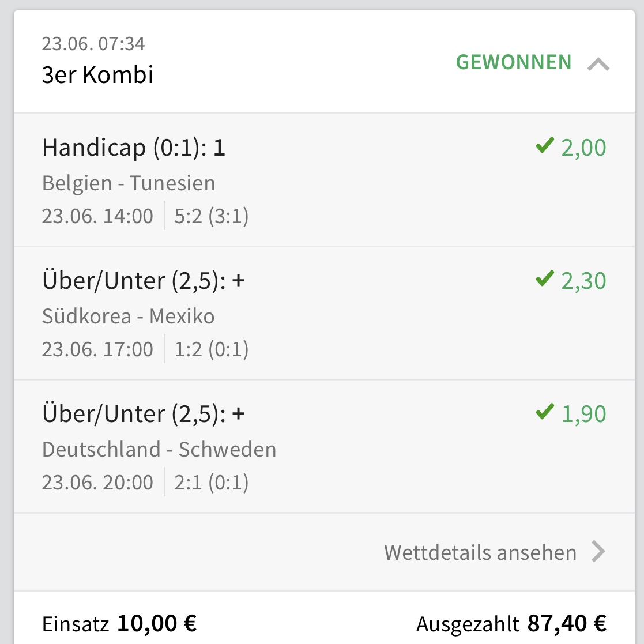Select the Belgien - Tunesien match
This screenshot has height=644, width=644.
tap(129, 183)
